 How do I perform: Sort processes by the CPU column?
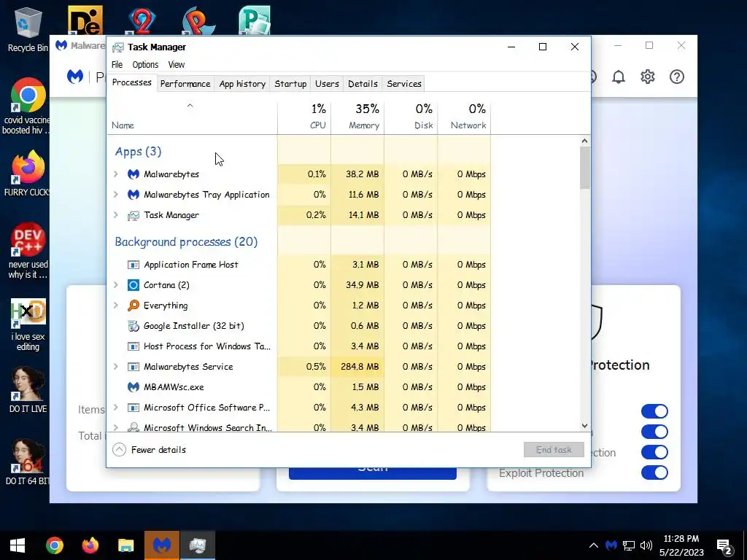click(x=304, y=117)
